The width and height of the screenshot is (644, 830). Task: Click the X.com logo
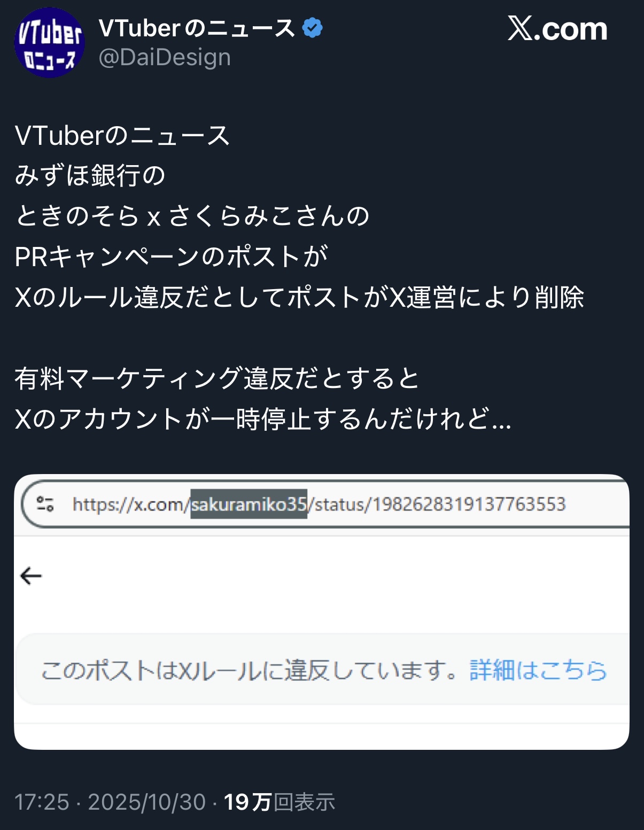[x=557, y=28]
